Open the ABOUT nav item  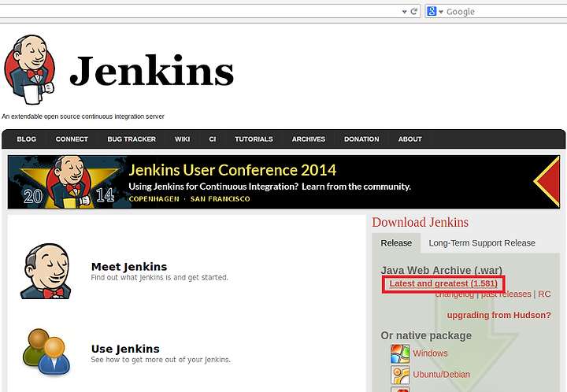[410, 139]
